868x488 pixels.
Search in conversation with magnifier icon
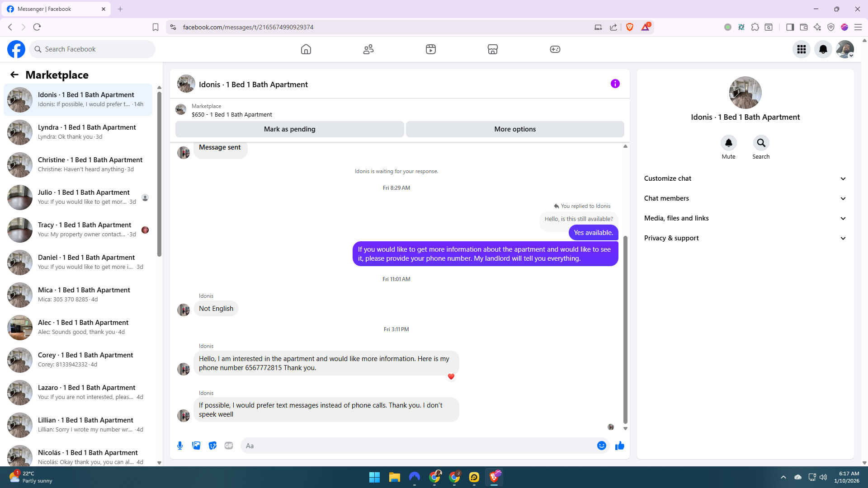(x=761, y=143)
